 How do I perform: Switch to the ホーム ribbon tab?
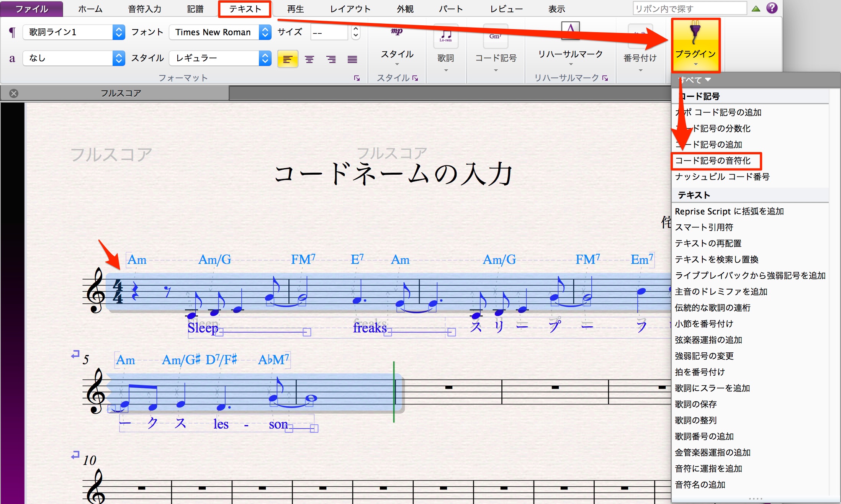[x=90, y=9]
